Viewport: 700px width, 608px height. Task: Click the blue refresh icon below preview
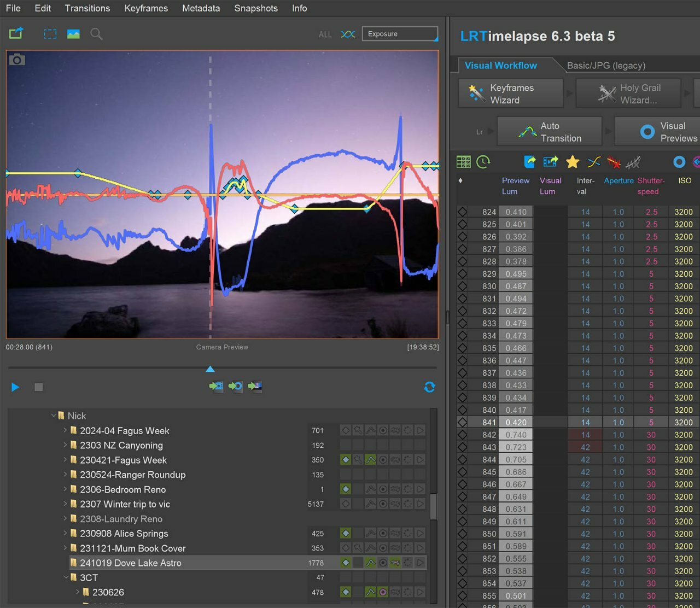tap(429, 387)
